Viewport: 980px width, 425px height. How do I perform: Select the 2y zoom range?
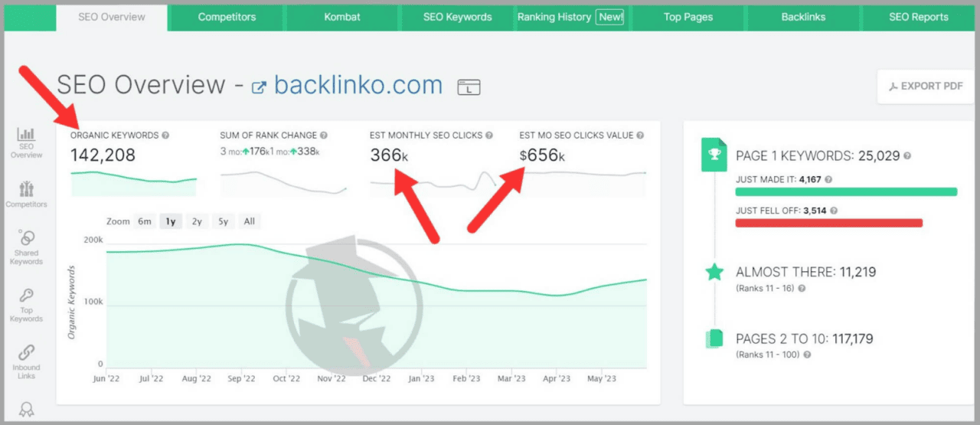pyautogui.click(x=197, y=221)
